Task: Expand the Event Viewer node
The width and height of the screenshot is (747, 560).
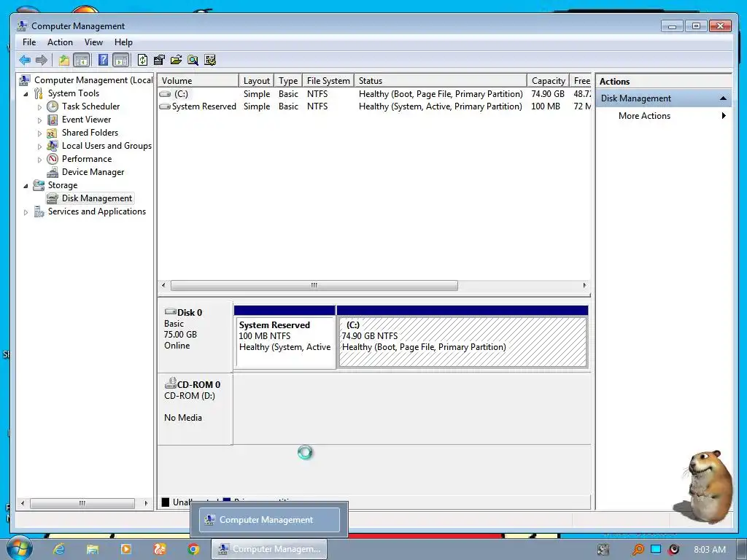Action: [x=39, y=120]
